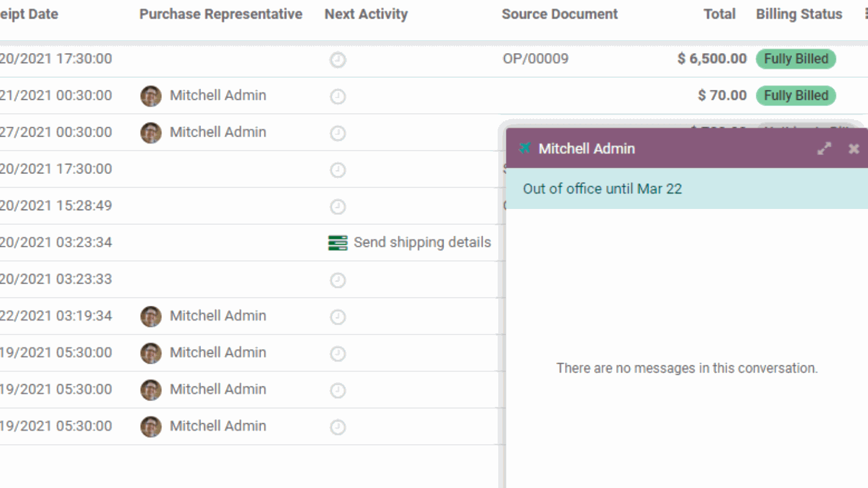Sort by the Total column header

(x=719, y=14)
